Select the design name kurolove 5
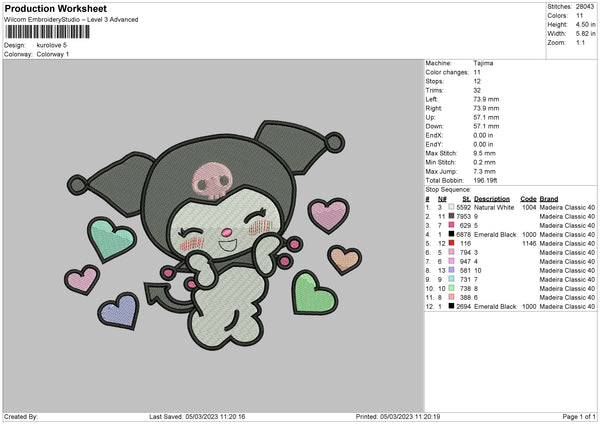This screenshot has height=424, width=600. [x=52, y=45]
